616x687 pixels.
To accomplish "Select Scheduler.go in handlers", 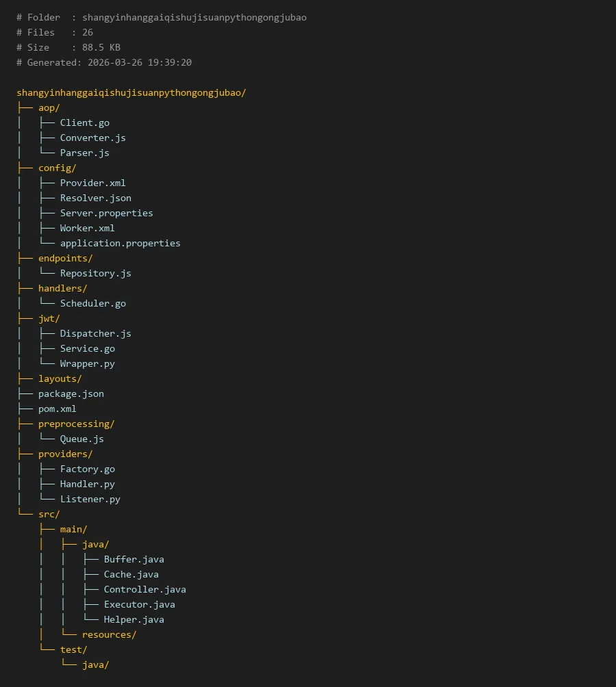I will [92, 303].
